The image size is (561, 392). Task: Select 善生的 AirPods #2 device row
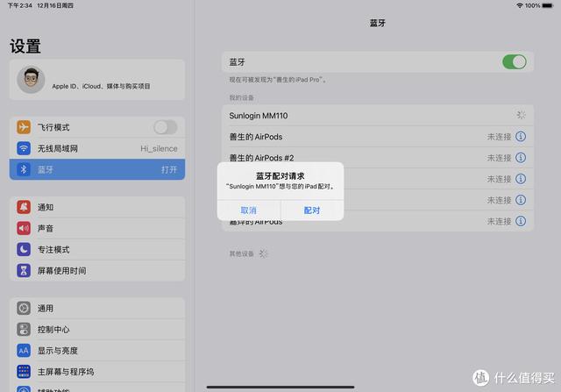378,158
